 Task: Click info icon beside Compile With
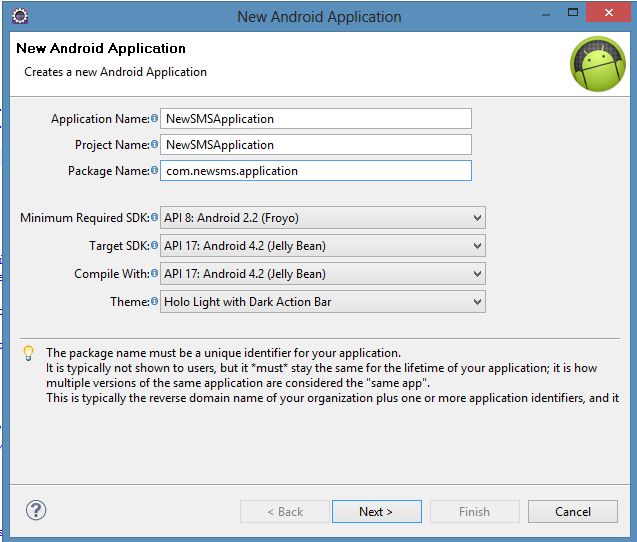[x=155, y=274]
